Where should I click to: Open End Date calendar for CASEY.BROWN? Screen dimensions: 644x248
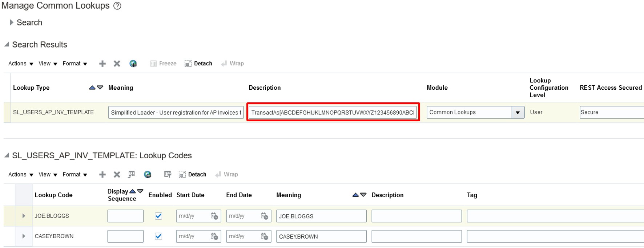click(x=265, y=236)
